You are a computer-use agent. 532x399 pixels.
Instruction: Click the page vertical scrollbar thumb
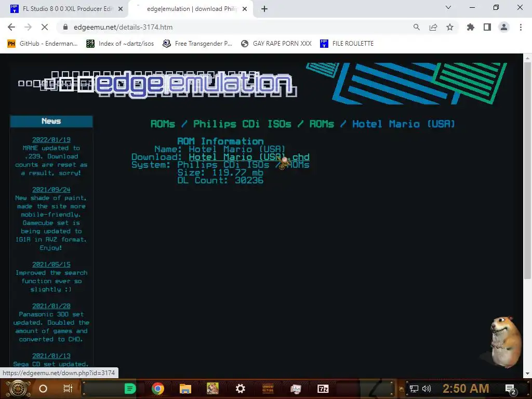point(527,170)
